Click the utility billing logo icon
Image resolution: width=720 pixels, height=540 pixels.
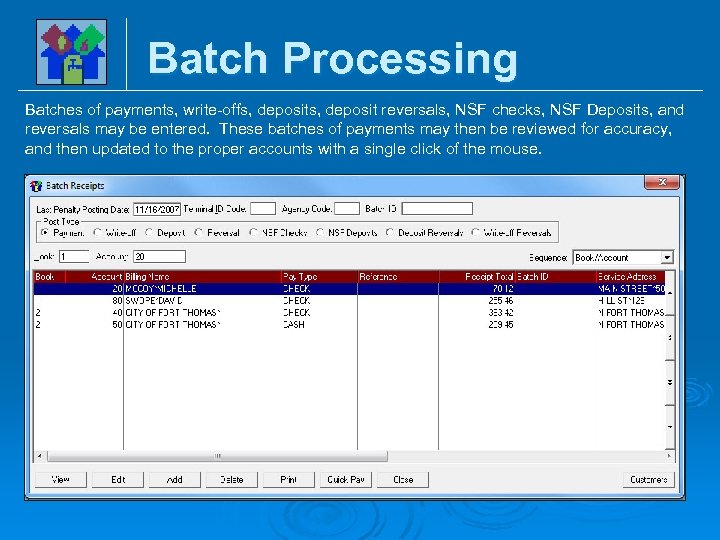[x=72, y=52]
